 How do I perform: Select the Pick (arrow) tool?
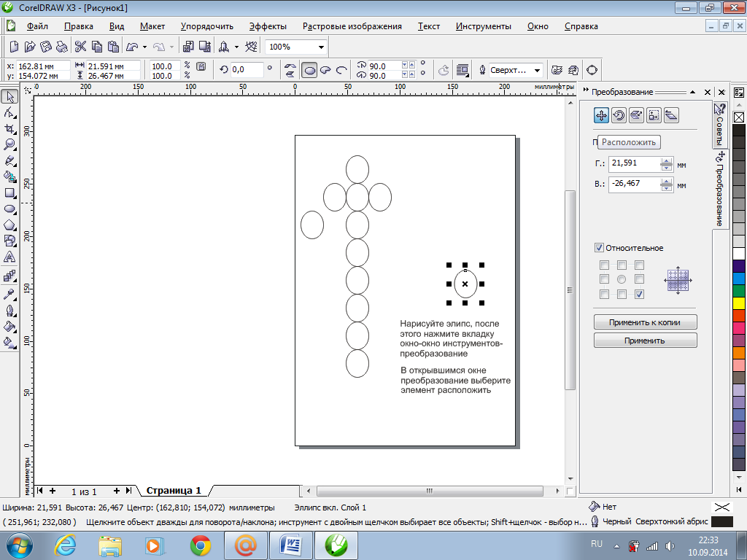(x=10, y=97)
